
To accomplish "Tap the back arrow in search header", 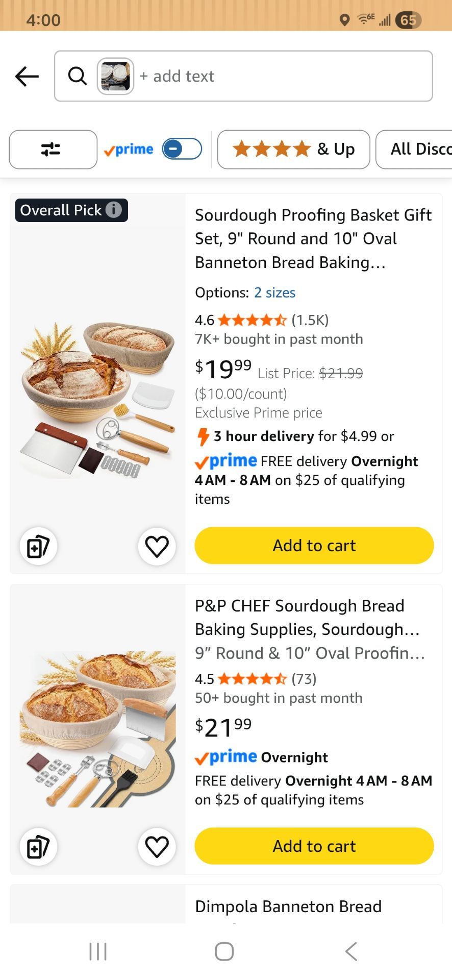I will pyautogui.click(x=27, y=77).
